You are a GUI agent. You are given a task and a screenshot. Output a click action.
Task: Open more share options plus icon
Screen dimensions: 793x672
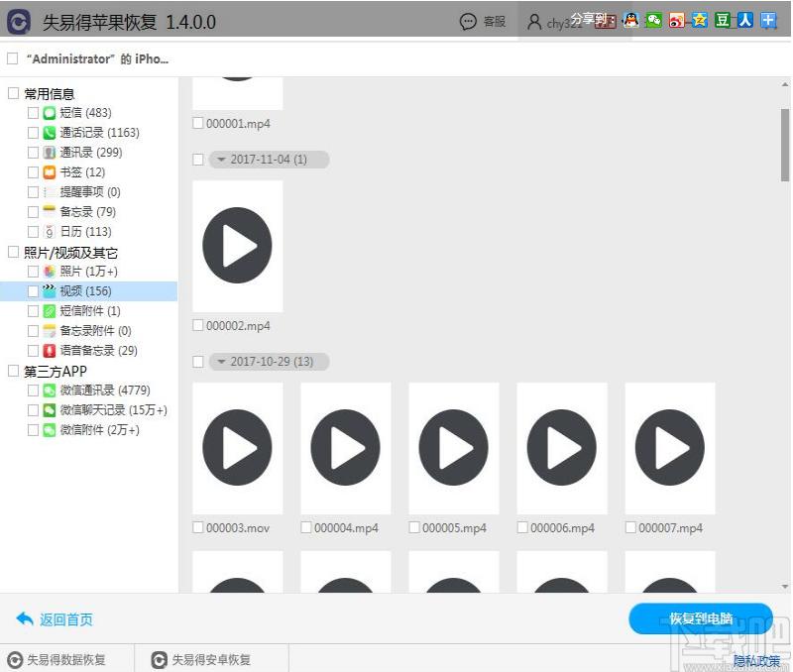[768, 20]
